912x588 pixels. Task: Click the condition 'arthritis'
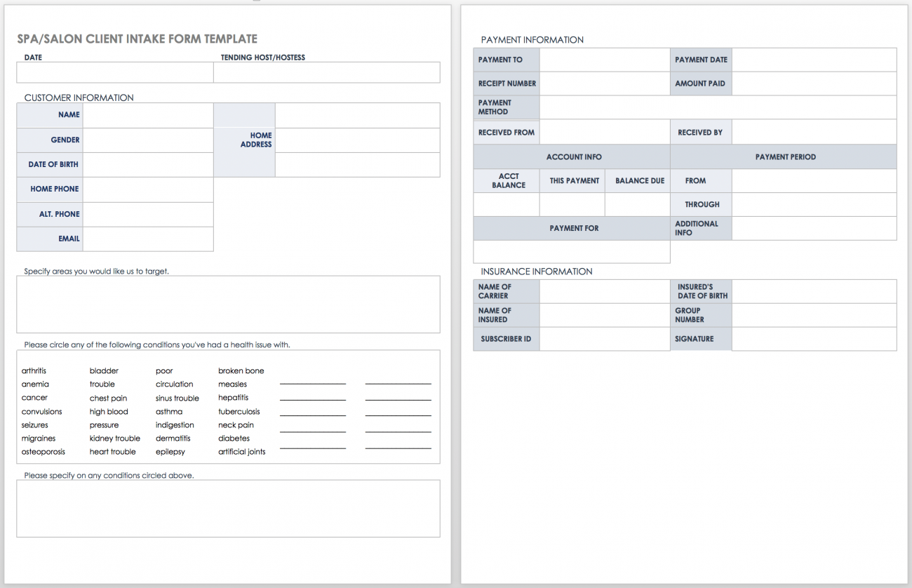[34, 370]
